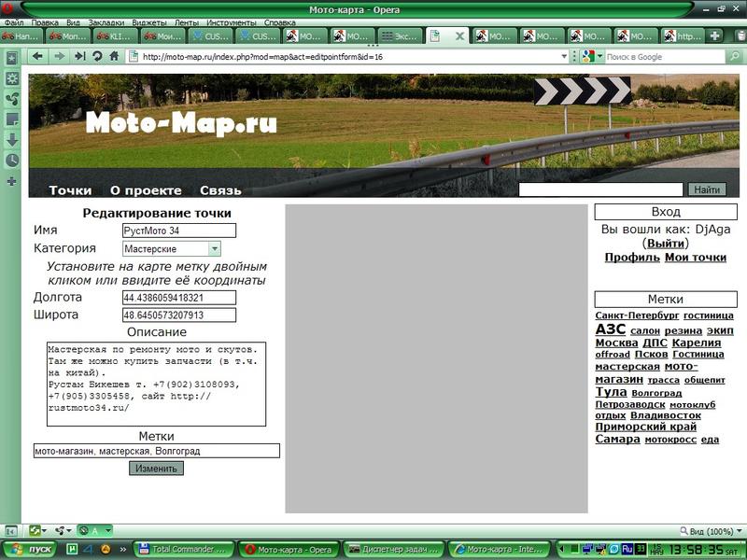Open the closed tabs trash icon

[x=740, y=35]
